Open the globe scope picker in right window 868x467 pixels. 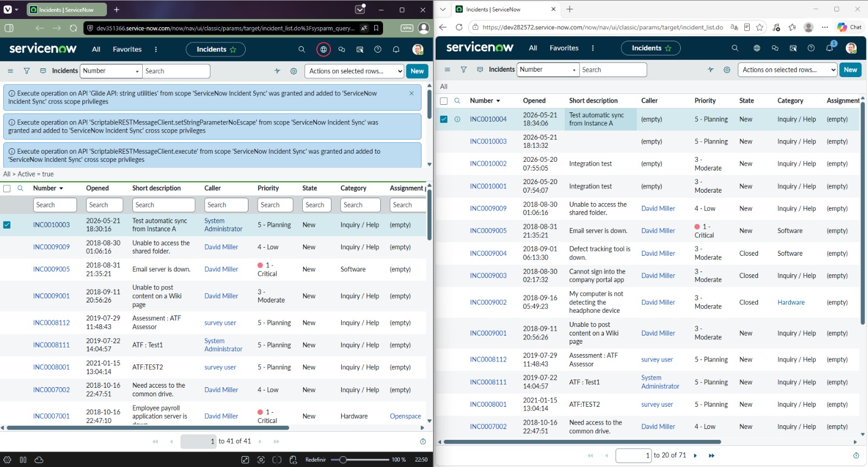757,48
